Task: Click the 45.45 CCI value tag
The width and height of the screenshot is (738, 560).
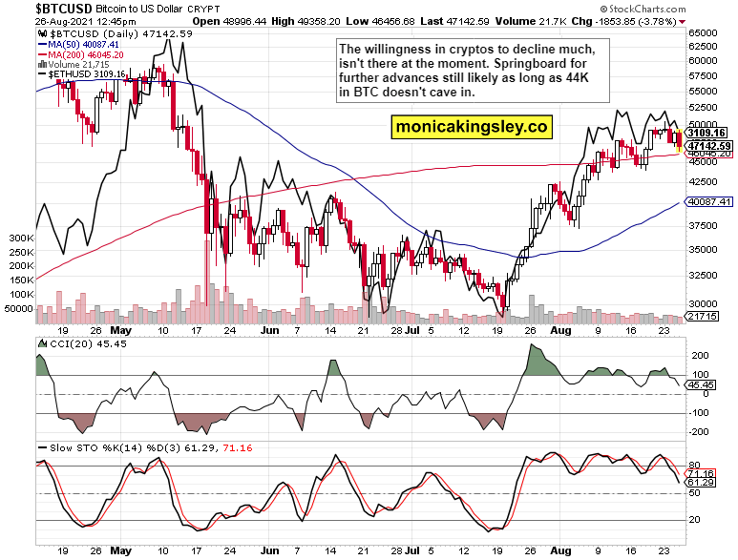Action: 701,384
